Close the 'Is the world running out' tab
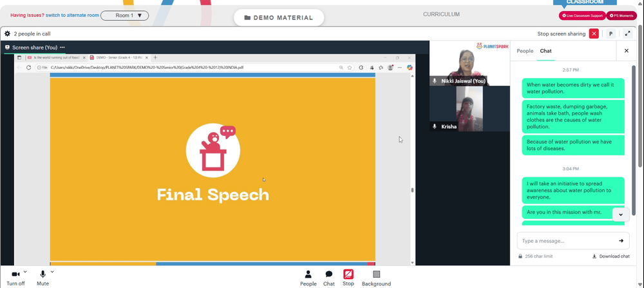Viewport: 644px width, 288px height. click(84, 57)
